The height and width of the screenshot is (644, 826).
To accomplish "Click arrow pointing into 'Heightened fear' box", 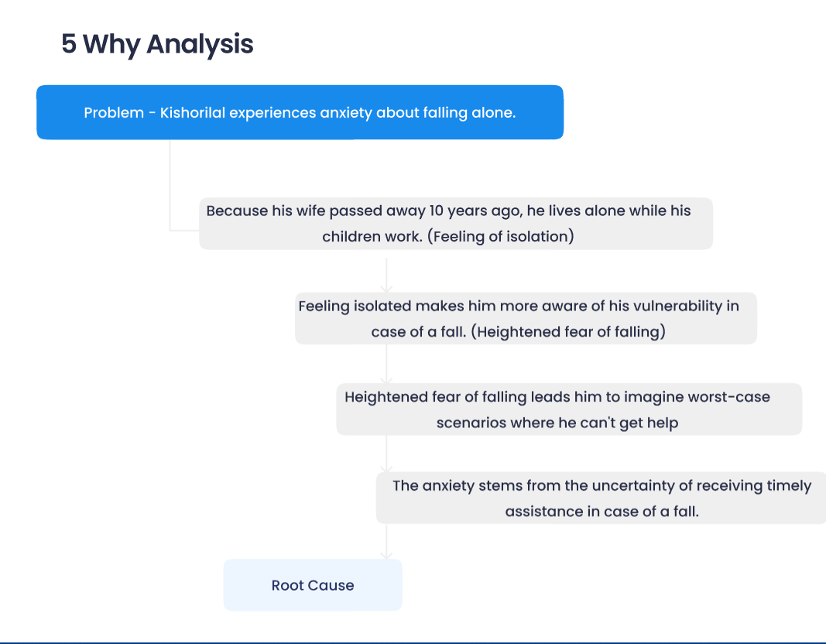I will [x=386, y=379].
